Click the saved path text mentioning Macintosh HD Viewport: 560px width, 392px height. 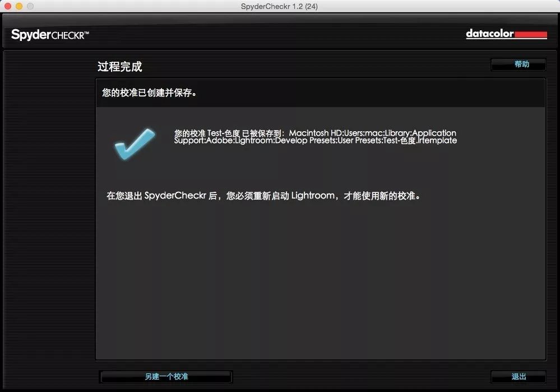(316, 137)
